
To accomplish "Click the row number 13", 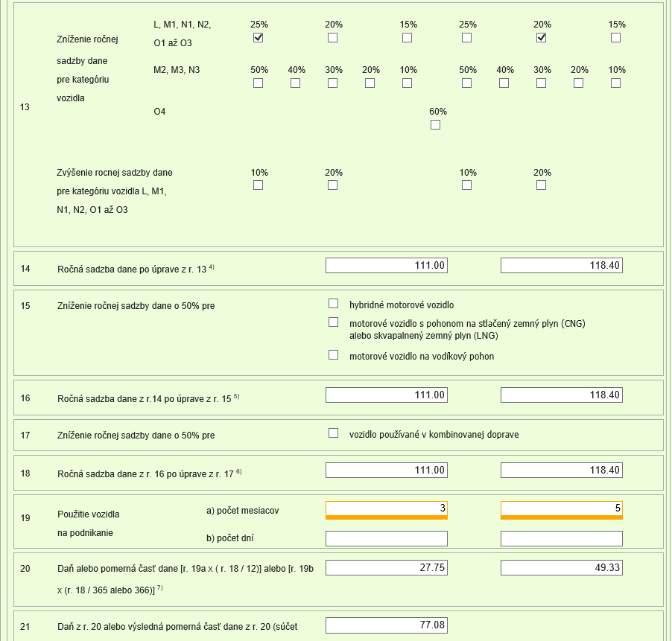I will pos(25,107).
